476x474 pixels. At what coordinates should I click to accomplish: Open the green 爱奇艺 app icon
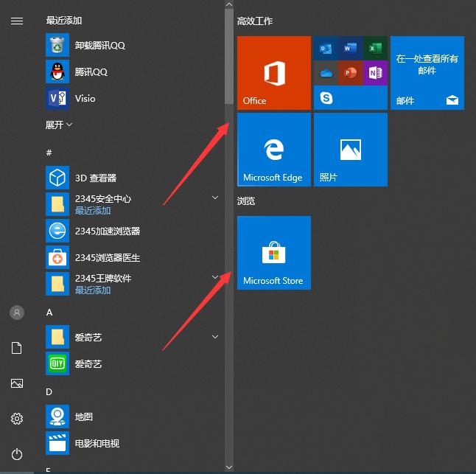(x=57, y=363)
